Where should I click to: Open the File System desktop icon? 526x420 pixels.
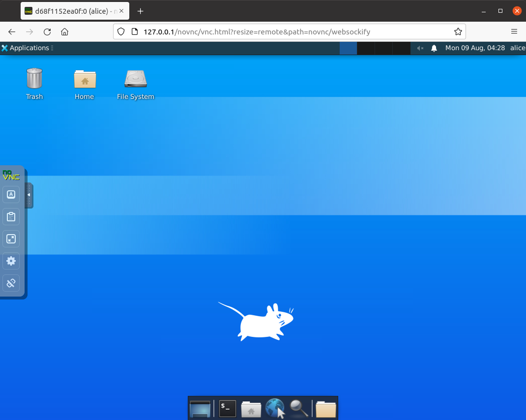tap(136, 79)
